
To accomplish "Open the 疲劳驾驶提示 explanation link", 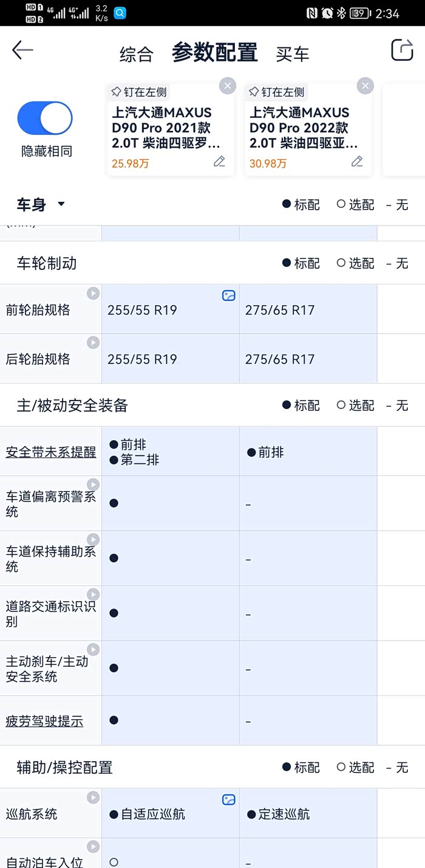I will pos(44,722).
